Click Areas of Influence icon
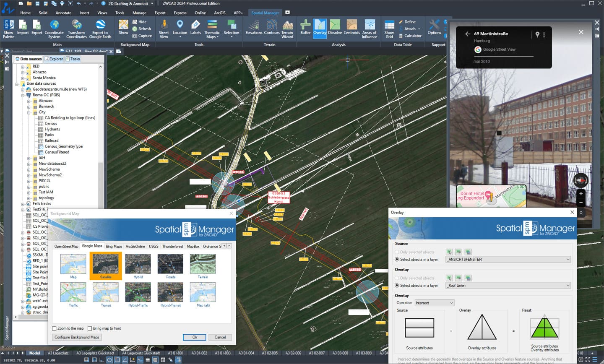The width and height of the screenshot is (604, 364). (x=370, y=29)
